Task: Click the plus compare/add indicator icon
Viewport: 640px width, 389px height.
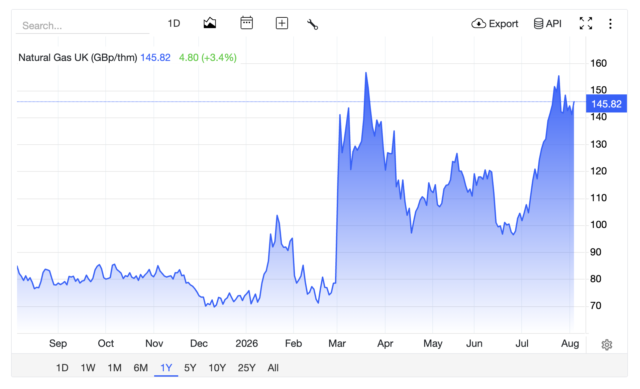Action: point(282,23)
